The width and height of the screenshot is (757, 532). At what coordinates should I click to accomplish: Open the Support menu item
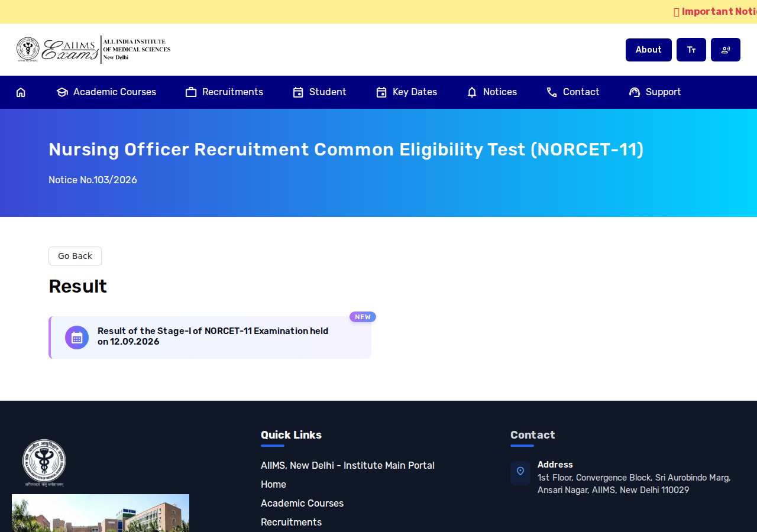[655, 92]
